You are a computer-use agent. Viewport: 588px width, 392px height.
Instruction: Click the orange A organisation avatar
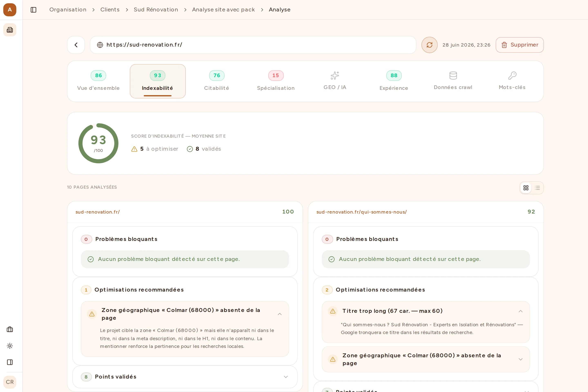tap(10, 10)
